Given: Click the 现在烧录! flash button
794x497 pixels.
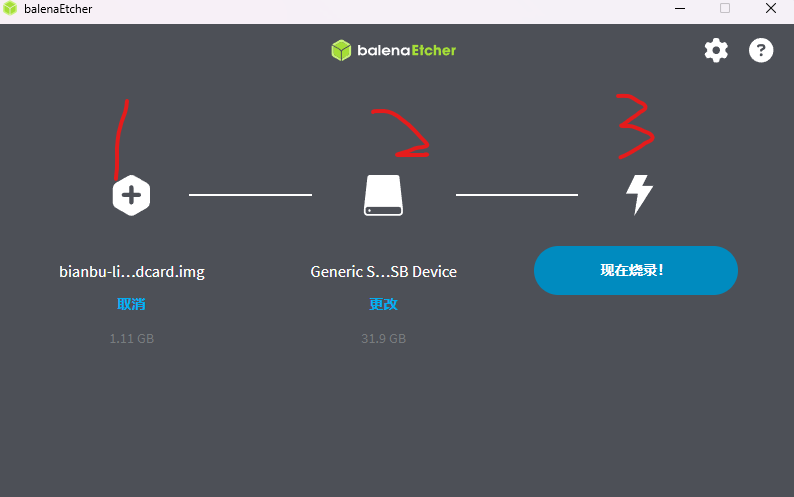Looking at the screenshot, I should (636, 271).
